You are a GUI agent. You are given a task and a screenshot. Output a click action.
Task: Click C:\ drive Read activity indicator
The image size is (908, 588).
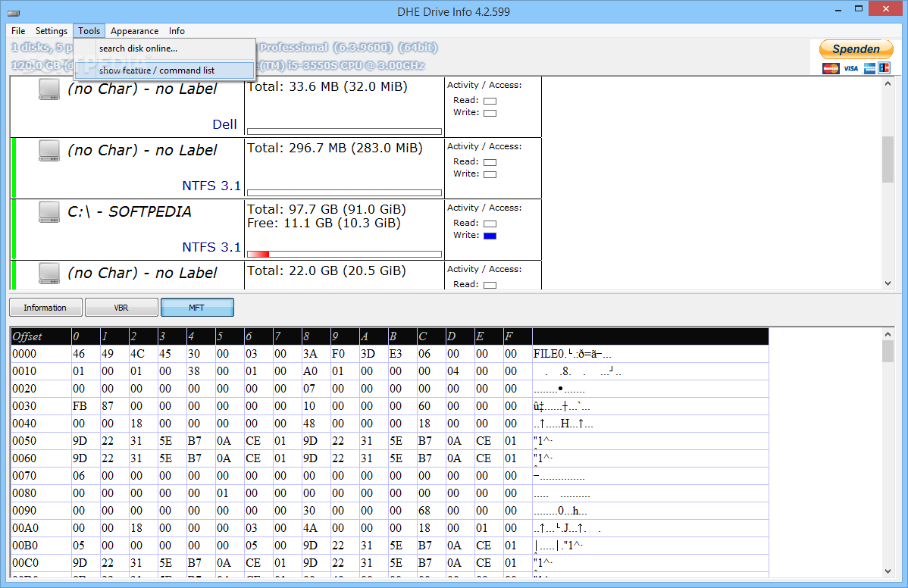coord(490,224)
